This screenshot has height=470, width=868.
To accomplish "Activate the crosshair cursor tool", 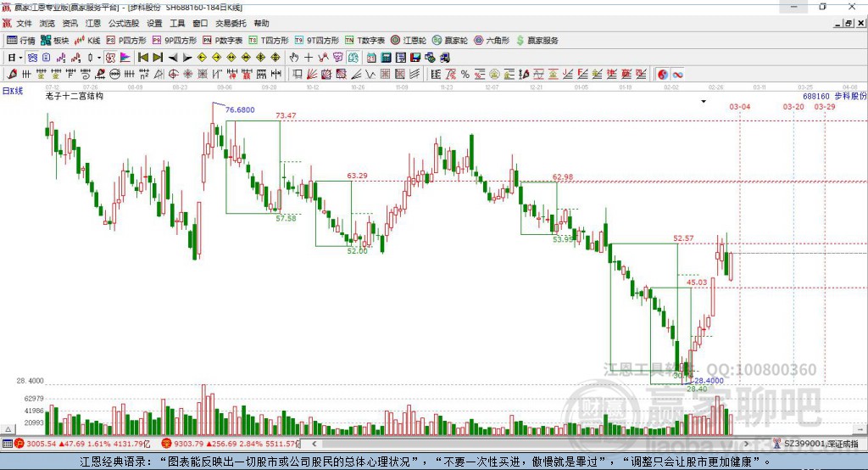I will [309, 58].
